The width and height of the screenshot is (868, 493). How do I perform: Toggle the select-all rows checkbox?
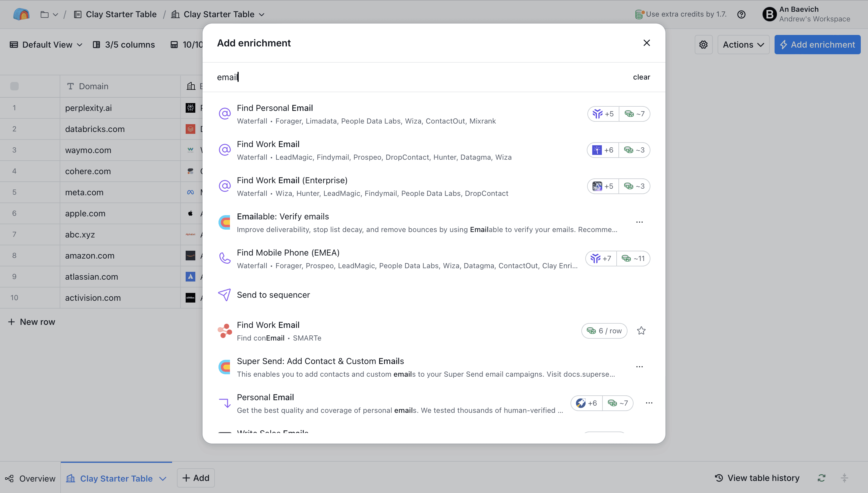(14, 86)
